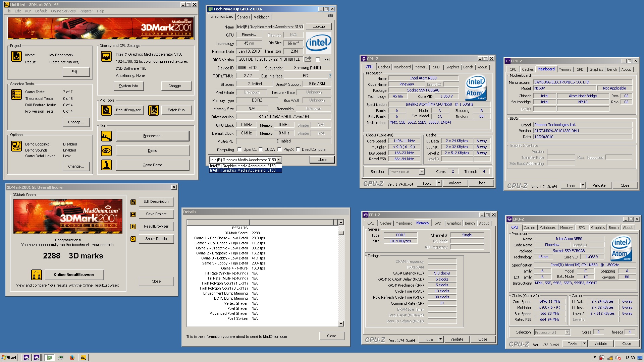The width and height of the screenshot is (644, 362).
Task: Click the Intel logo in GPU-Z
Action: pos(318,43)
